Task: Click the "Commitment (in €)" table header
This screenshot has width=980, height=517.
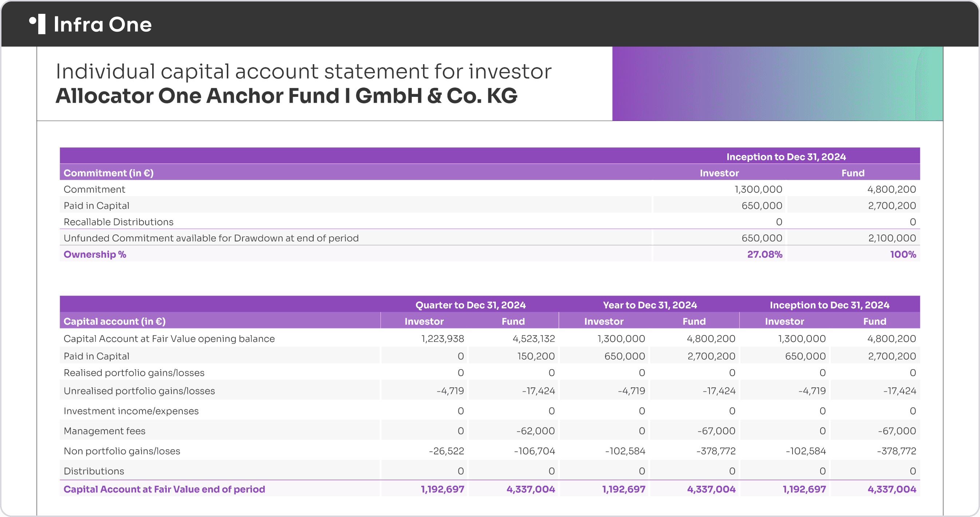Action: coord(108,173)
